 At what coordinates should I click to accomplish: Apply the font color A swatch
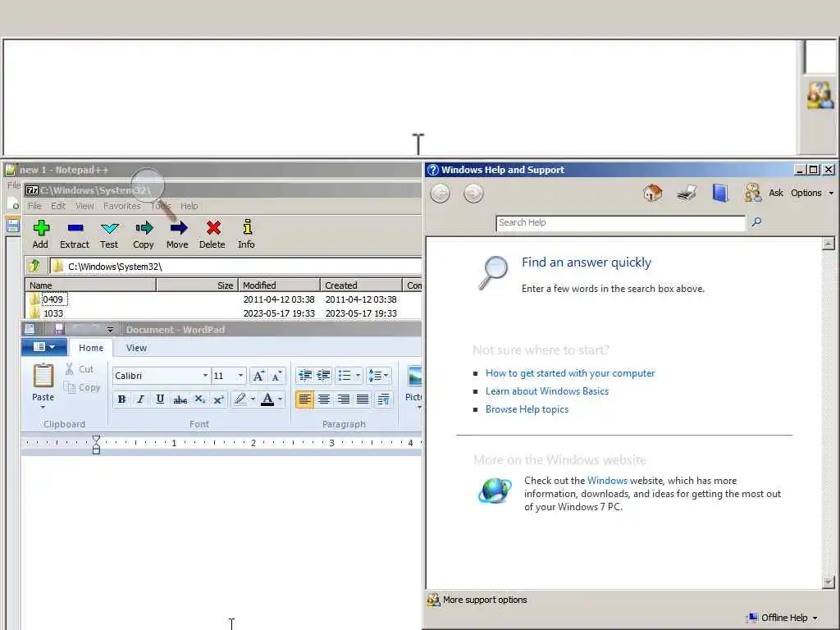(x=267, y=399)
